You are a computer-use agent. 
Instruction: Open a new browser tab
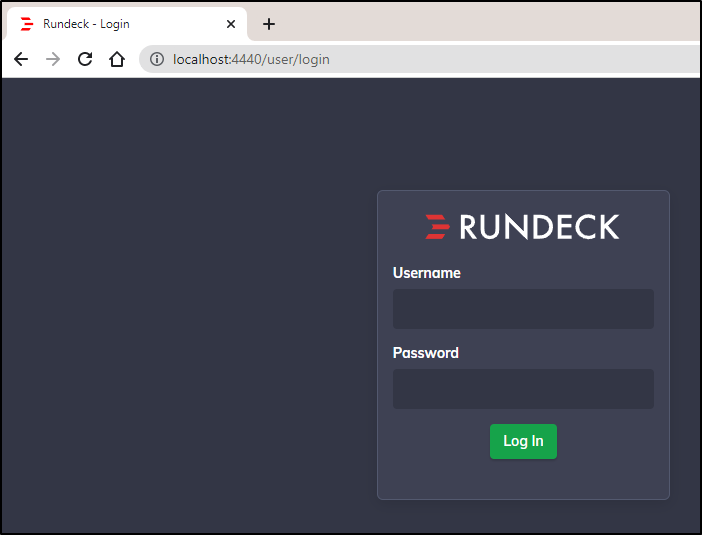[x=269, y=24]
